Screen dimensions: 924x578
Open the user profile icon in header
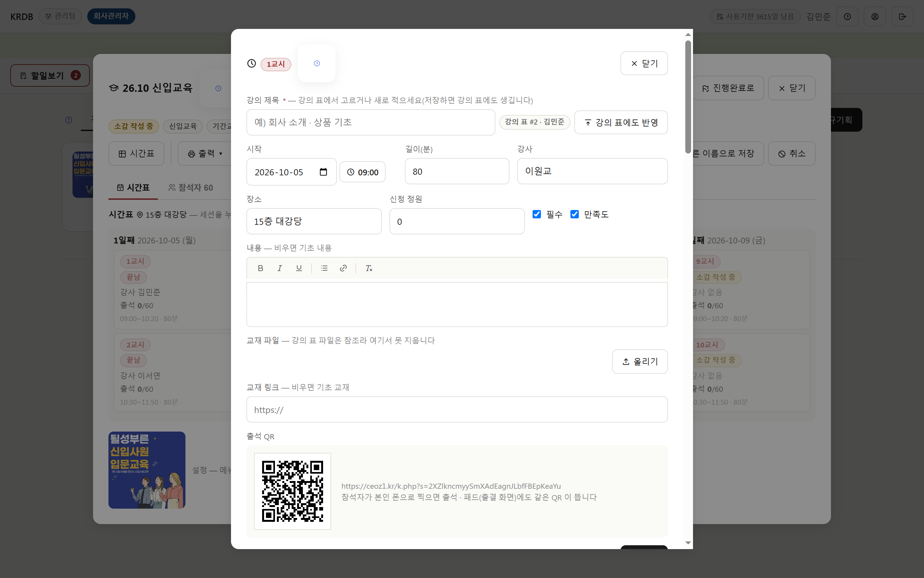[875, 16]
